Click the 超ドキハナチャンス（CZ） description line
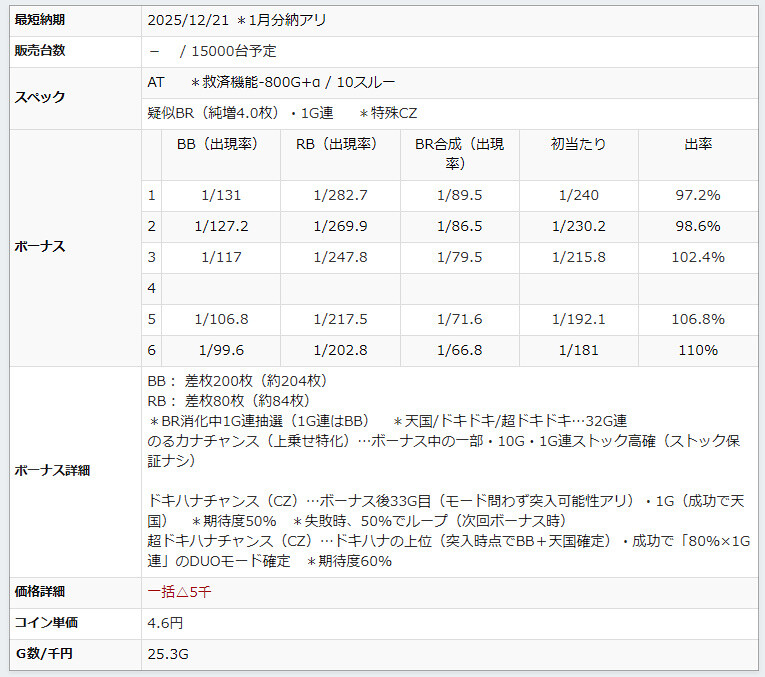This screenshot has height=677, width=765. pos(449,551)
